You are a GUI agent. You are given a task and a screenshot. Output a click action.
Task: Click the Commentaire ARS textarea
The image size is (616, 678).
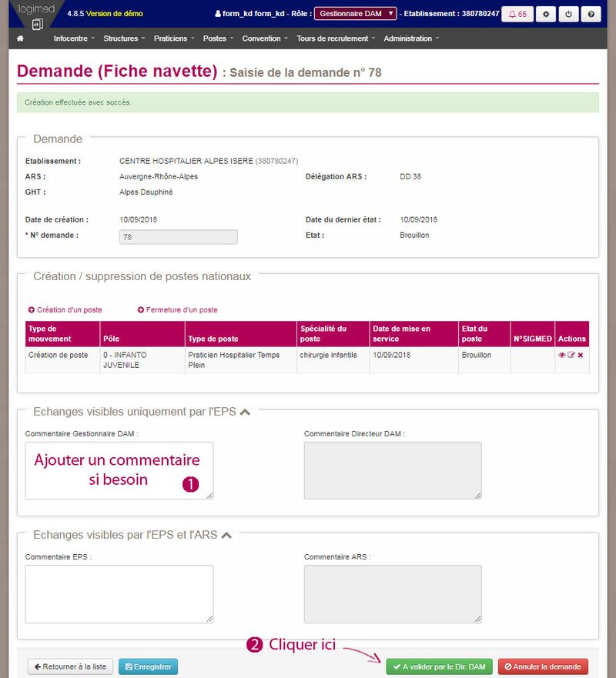coord(393,594)
